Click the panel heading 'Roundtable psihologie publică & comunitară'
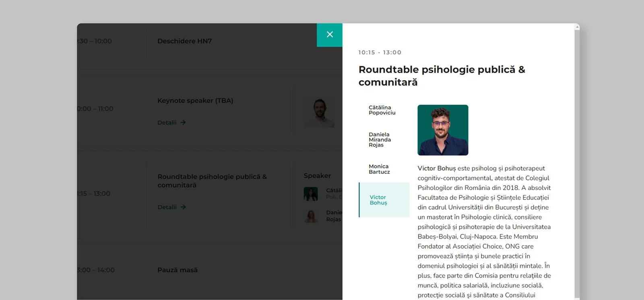The height and width of the screenshot is (300, 644). pos(442,76)
